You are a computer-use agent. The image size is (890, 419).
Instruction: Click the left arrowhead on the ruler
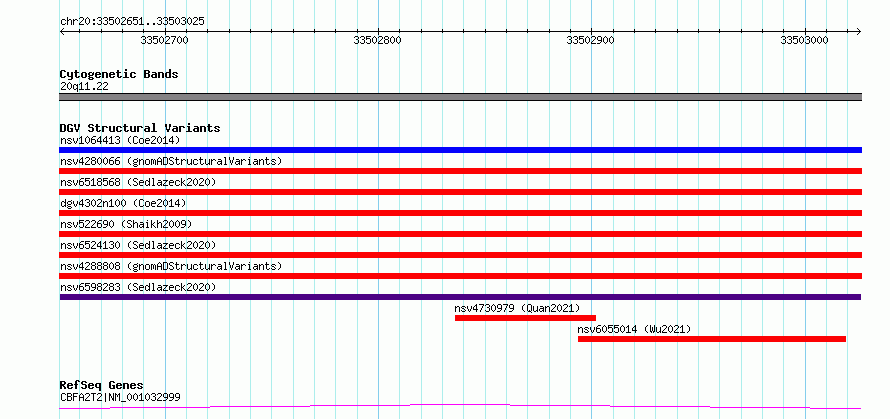pos(62,31)
